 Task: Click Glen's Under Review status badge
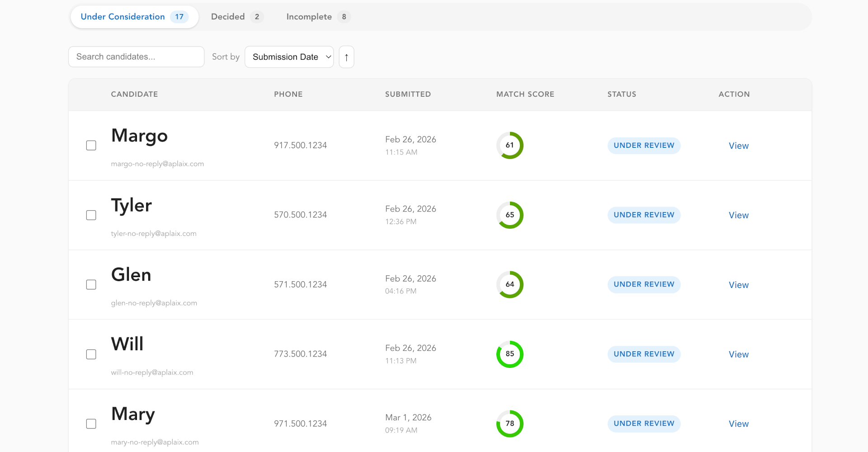point(644,285)
